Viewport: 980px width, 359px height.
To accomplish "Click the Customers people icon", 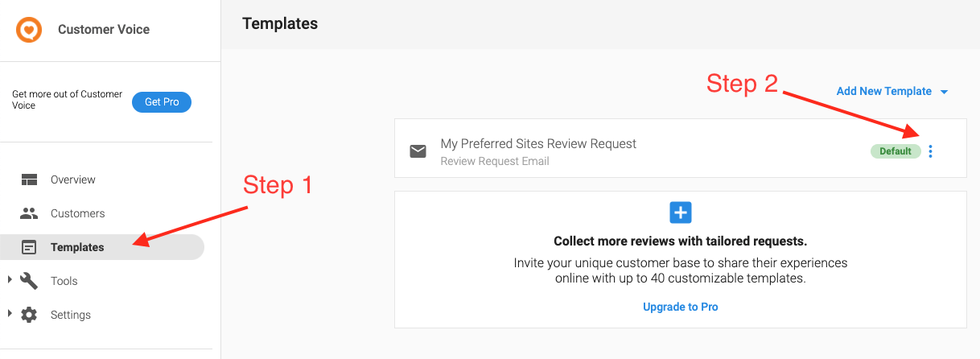I will [x=29, y=213].
